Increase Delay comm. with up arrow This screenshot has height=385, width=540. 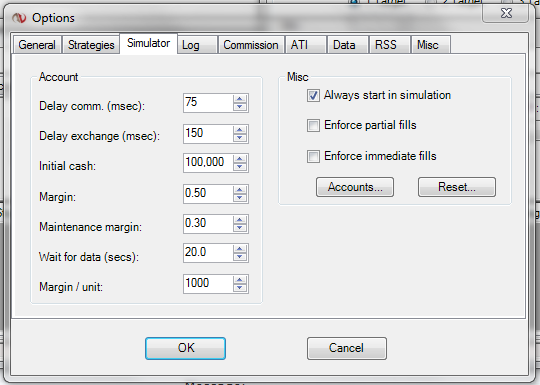tap(240, 98)
